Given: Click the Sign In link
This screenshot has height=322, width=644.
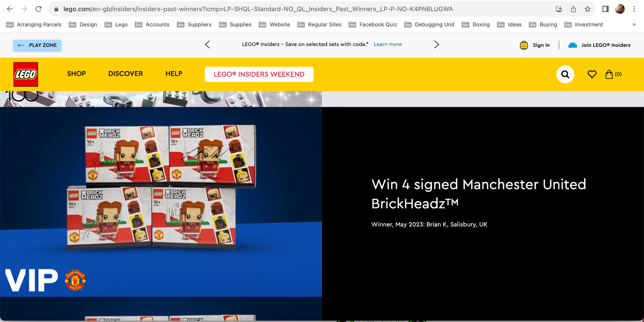Looking at the screenshot, I should pos(541,45).
